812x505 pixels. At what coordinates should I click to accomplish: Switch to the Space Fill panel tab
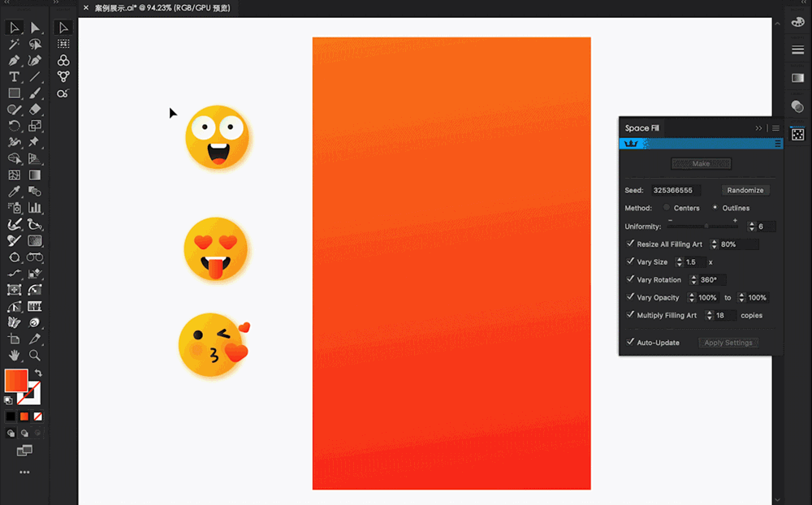click(x=641, y=128)
